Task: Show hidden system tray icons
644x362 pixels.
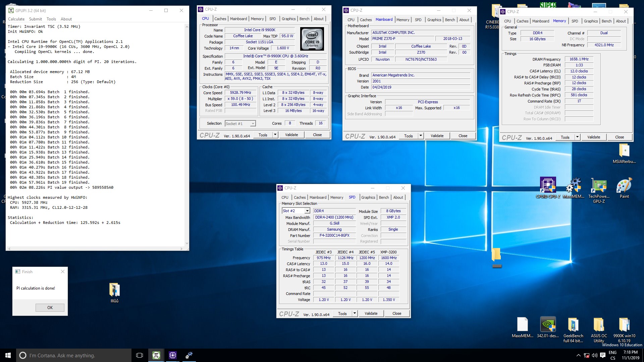Action: tap(578, 355)
